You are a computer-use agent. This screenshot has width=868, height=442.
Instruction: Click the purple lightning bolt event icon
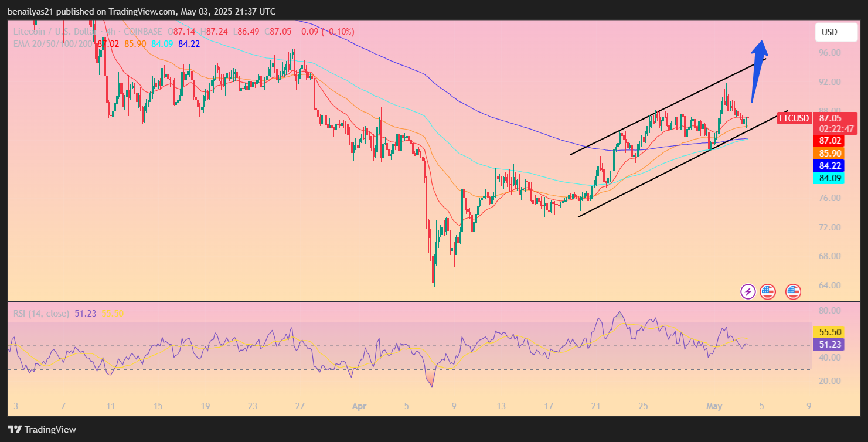coord(748,291)
